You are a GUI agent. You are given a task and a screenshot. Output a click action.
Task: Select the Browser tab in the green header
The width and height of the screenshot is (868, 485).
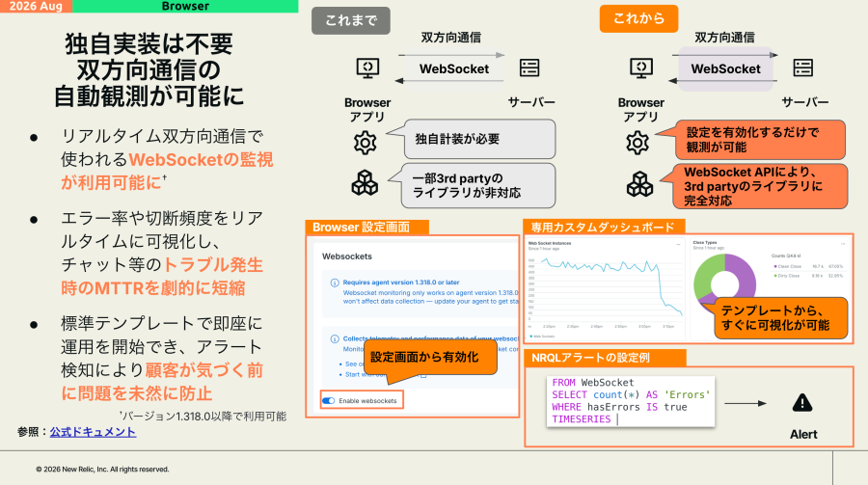tap(185, 6)
